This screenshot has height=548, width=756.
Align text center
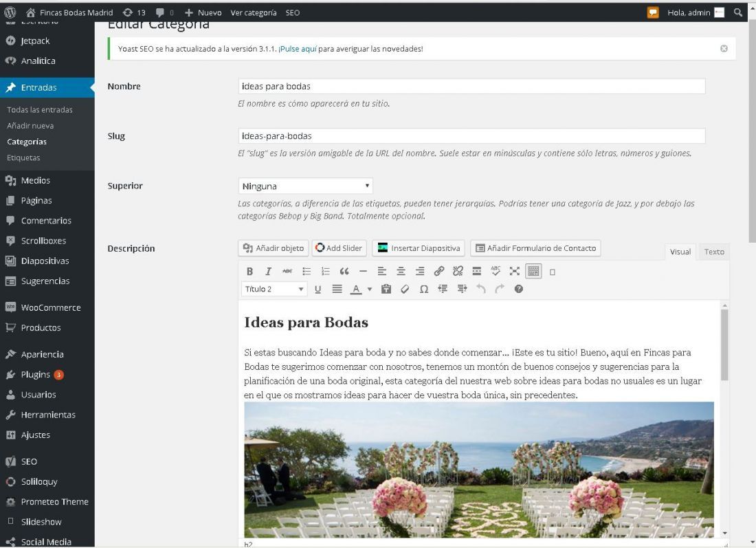pyautogui.click(x=401, y=272)
